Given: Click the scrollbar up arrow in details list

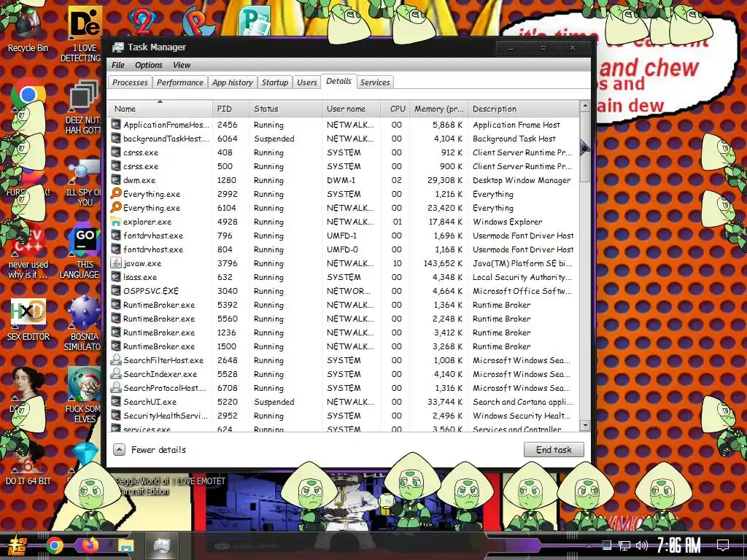Looking at the screenshot, I should point(585,106).
